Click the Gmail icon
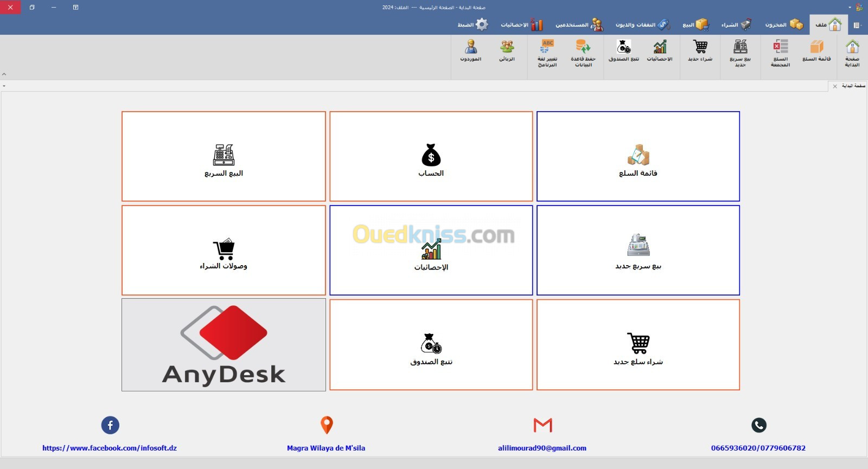The width and height of the screenshot is (868, 469). 542,425
